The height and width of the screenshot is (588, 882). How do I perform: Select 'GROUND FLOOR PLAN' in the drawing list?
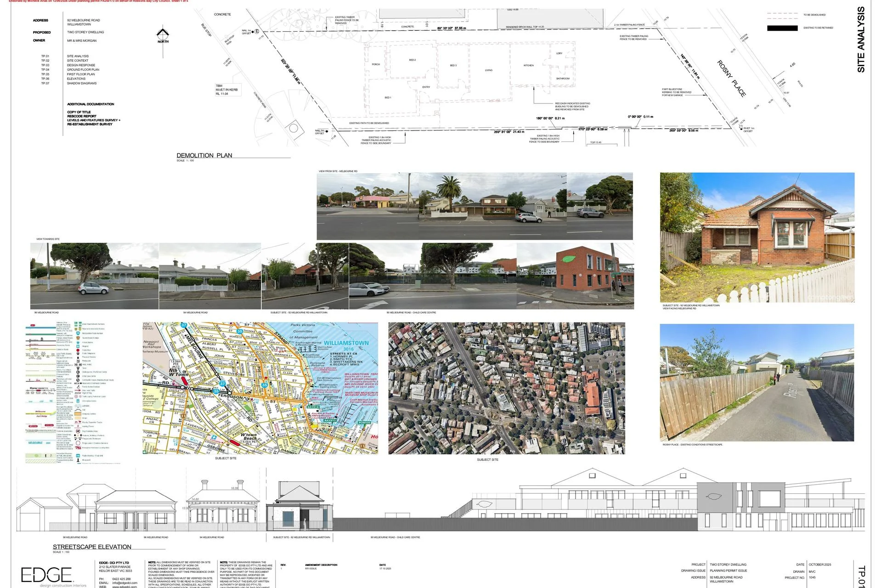pos(83,70)
